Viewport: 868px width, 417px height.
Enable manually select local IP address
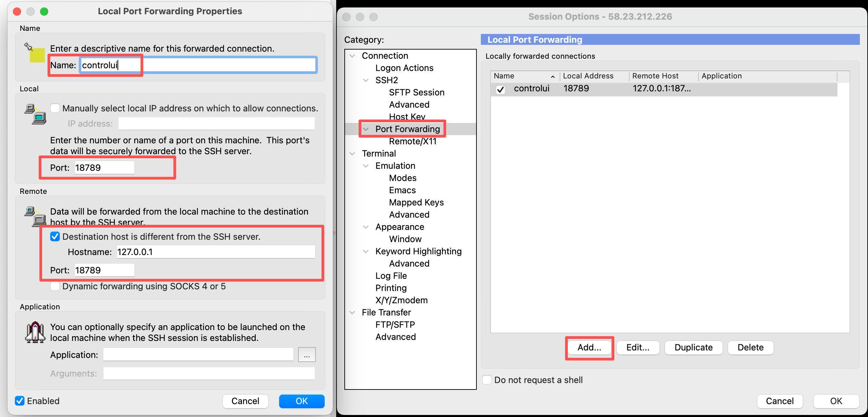coord(55,108)
